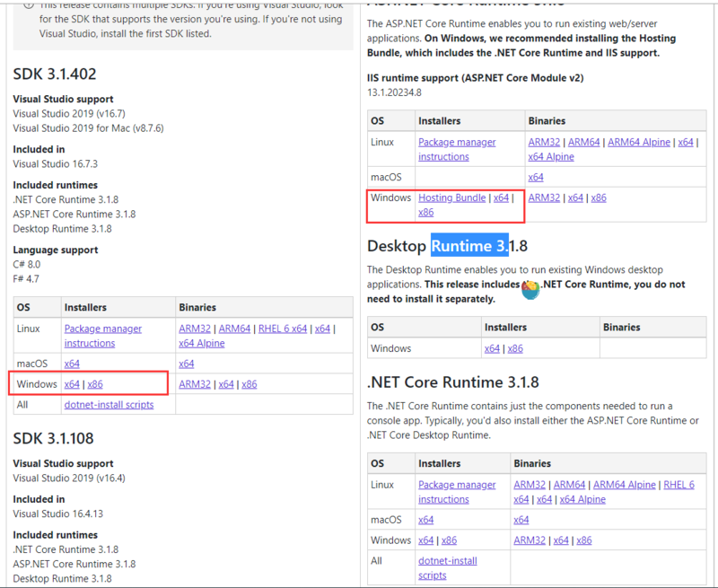Download the Windows Hosting Bundle installer
The image size is (718, 588).
452,198
